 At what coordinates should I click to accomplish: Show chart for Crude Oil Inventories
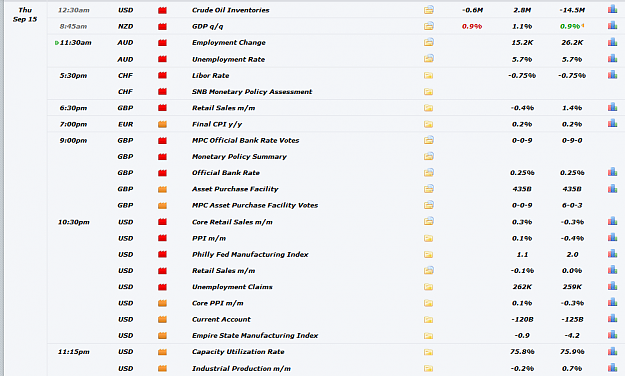pos(612,10)
